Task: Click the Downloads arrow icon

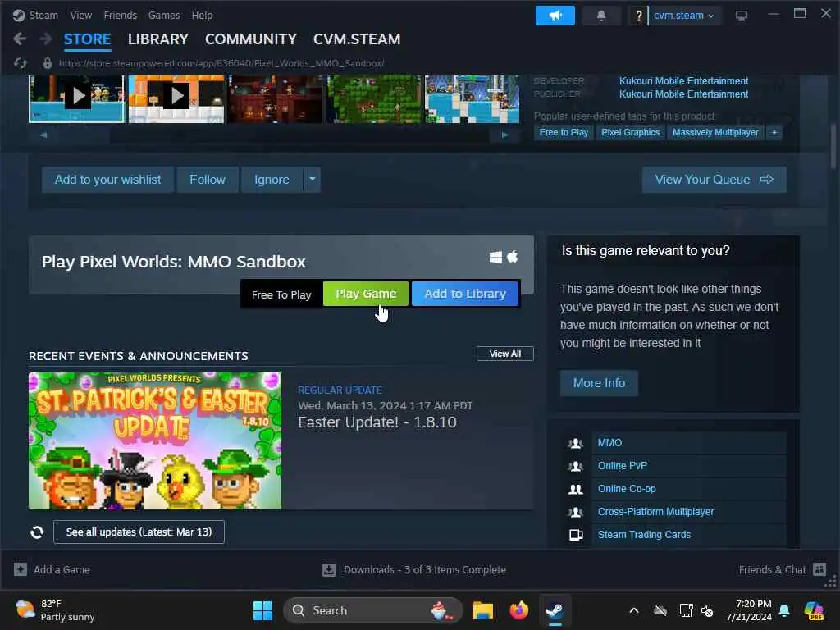Action: 329,569
